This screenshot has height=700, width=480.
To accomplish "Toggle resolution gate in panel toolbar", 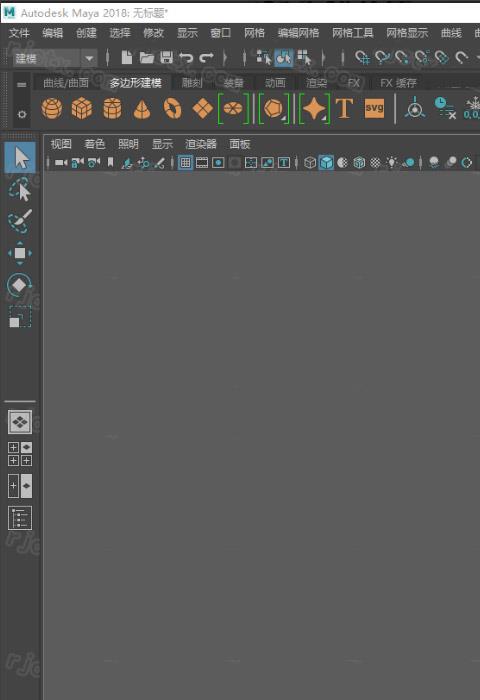I will [x=218, y=162].
